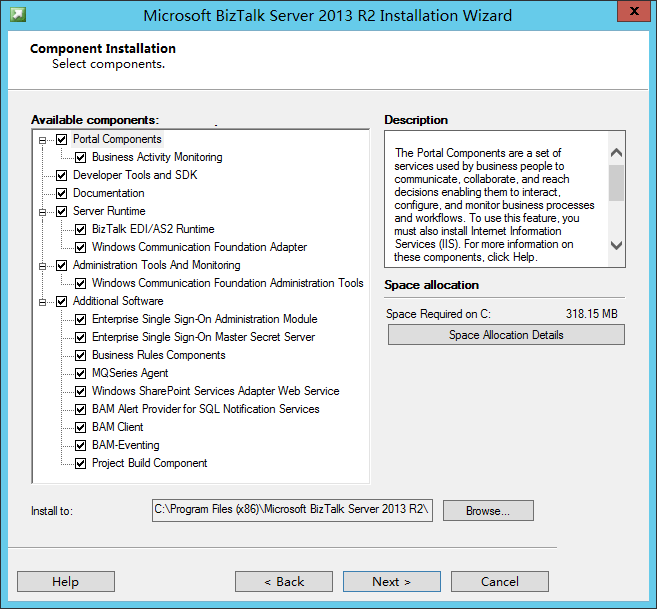Toggle the MQSeries Agent checkbox
The height and width of the screenshot is (609, 657).
pyautogui.click(x=80, y=373)
